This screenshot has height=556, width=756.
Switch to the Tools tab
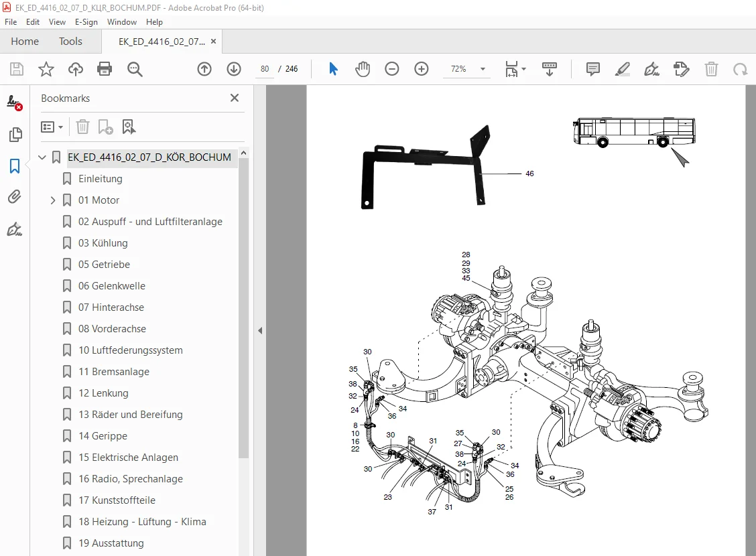coord(70,42)
